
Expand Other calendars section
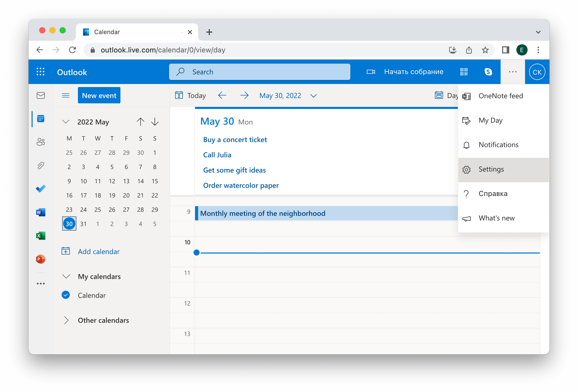click(x=66, y=320)
